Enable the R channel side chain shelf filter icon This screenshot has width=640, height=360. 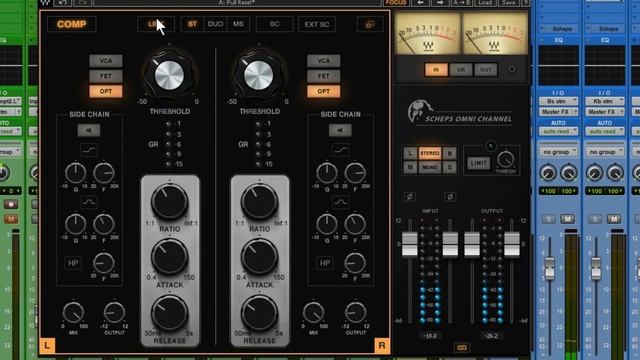340,150
